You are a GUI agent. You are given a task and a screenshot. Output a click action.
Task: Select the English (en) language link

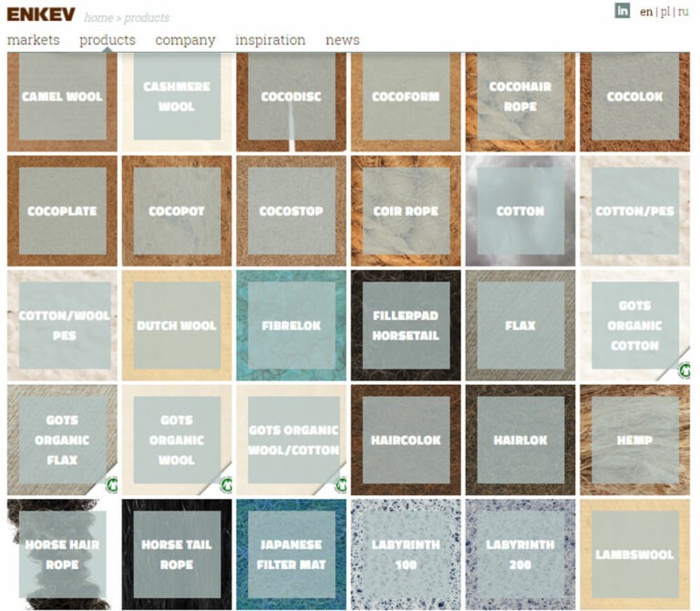point(646,12)
